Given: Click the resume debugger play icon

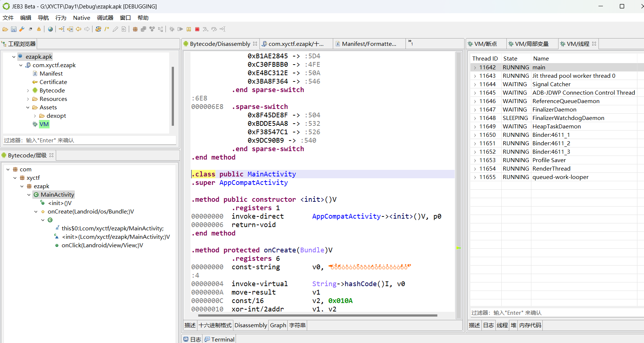Looking at the screenshot, I should (180, 29).
